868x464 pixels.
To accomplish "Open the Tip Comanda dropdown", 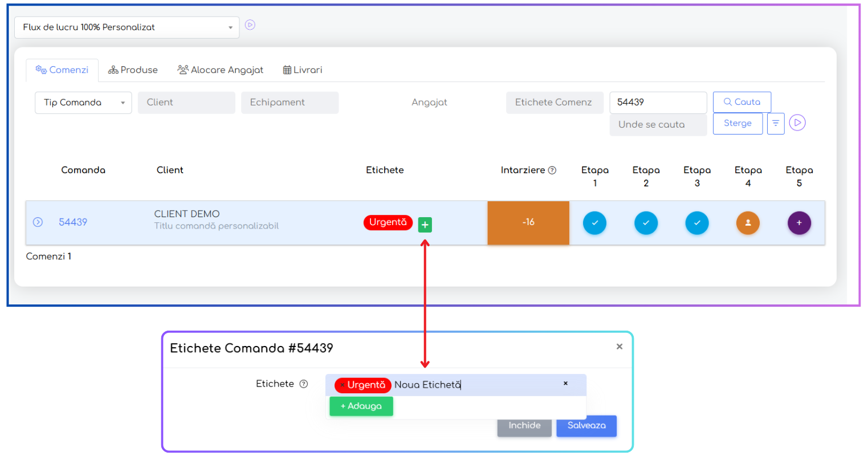I will coord(83,103).
